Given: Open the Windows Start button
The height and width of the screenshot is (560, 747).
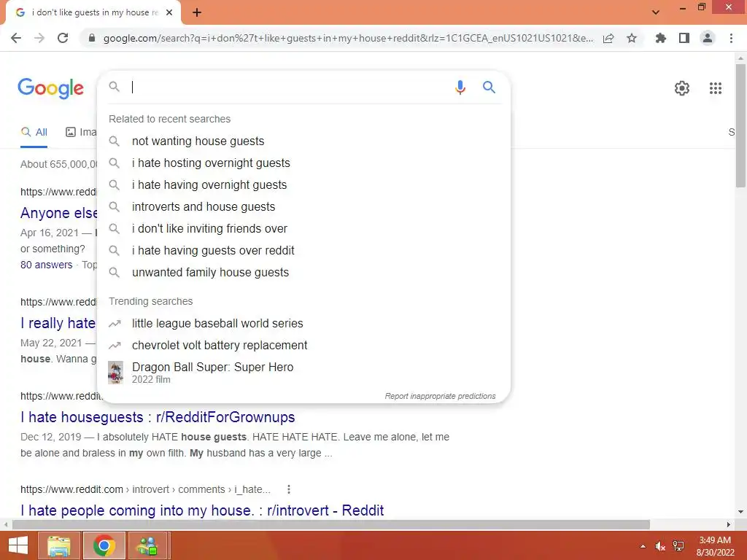Looking at the screenshot, I should (18, 545).
